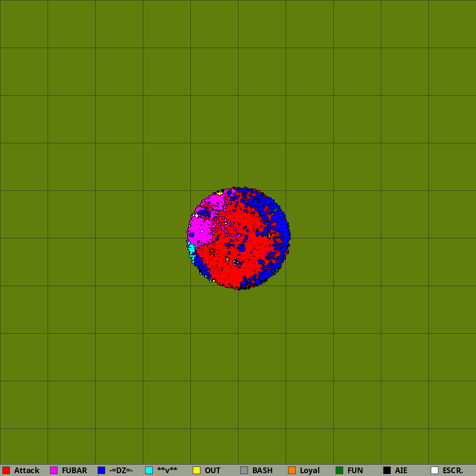
Task: Click the red Attack color swatch
Action: click(6, 470)
